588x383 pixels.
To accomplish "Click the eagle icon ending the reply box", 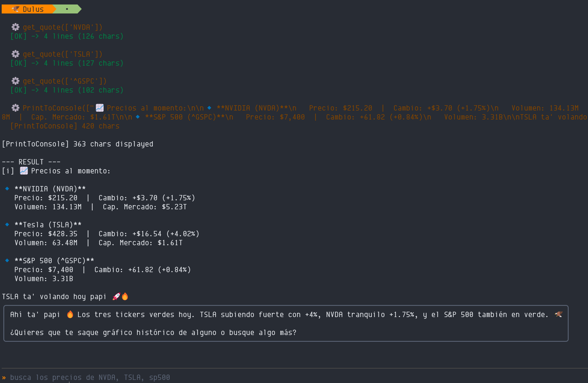I will pyautogui.click(x=559, y=314).
